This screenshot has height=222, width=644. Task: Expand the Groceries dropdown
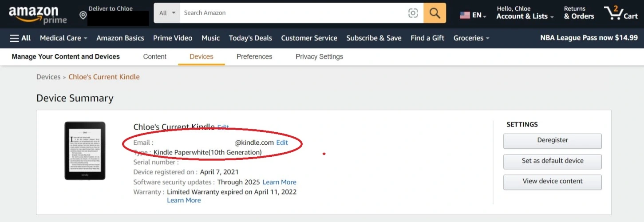tap(471, 38)
